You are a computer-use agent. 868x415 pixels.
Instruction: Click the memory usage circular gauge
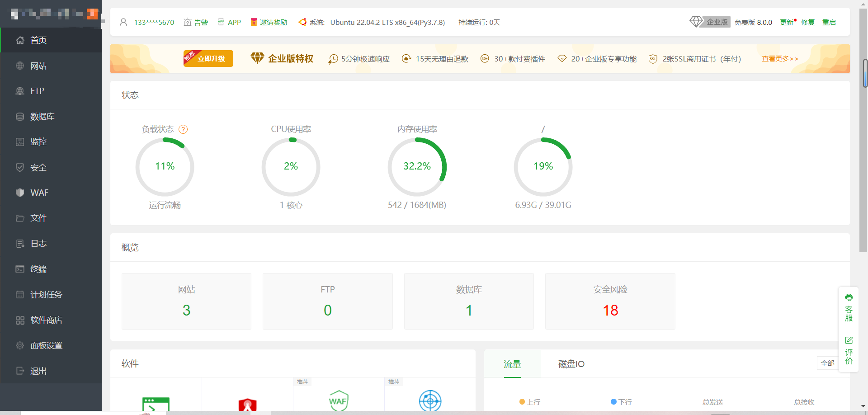[417, 167]
